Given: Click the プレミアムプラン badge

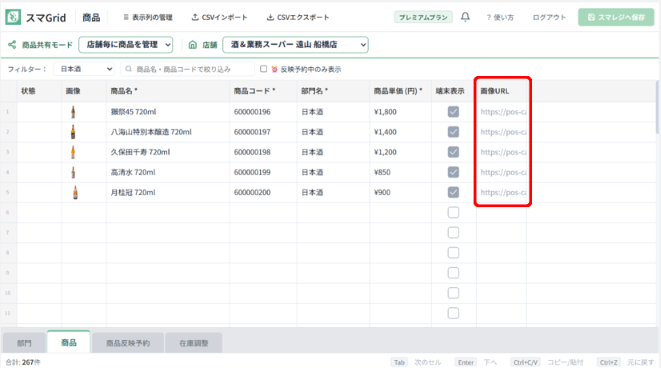Looking at the screenshot, I should point(423,17).
